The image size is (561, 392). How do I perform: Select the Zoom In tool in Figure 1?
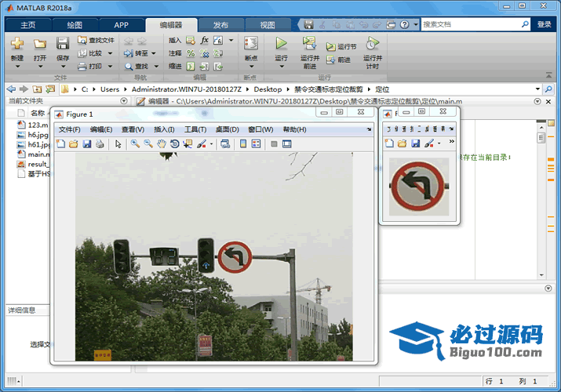(x=135, y=143)
